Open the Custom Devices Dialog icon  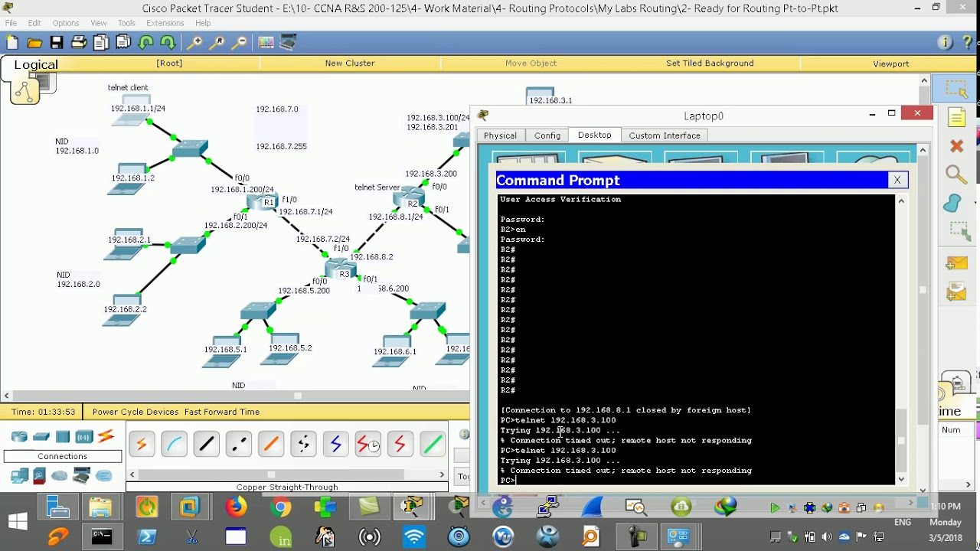tap(289, 43)
